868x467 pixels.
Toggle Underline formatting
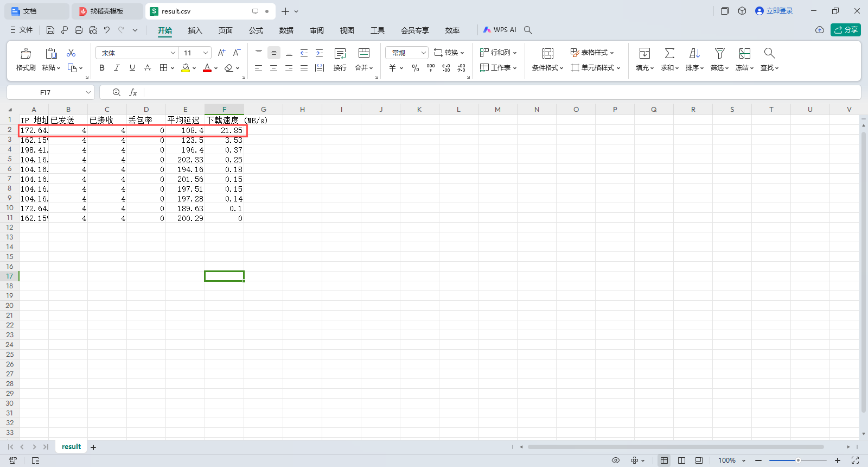tap(132, 68)
